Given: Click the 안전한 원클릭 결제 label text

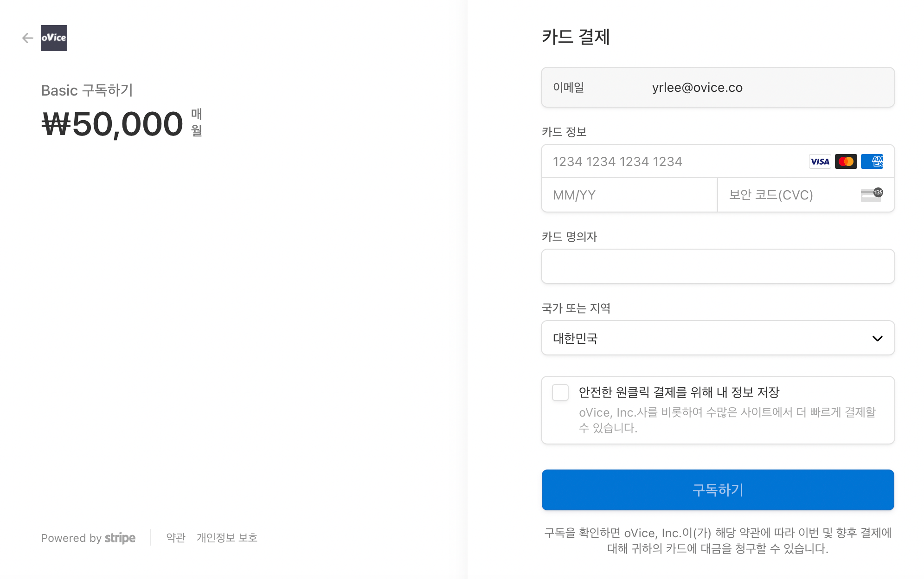Looking at the screenshot, I should click(679, 392).
